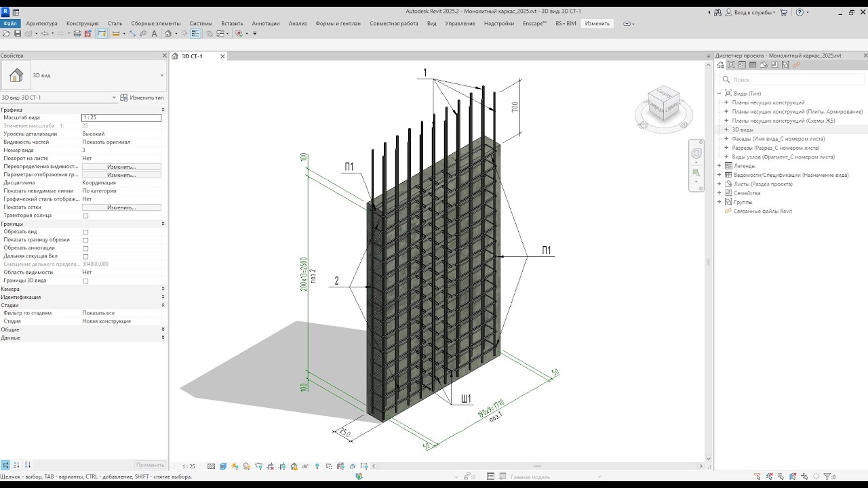Toggle the Sun Path icon in the view control bar
Screen dimensions: 868x488
pos(235,466)
